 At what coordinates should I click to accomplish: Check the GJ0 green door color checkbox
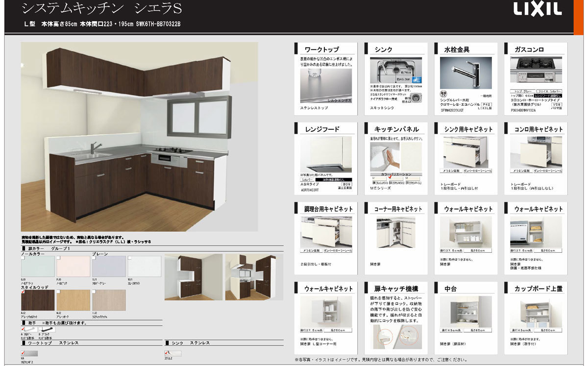pyautogui.click(x=23, y=258)
